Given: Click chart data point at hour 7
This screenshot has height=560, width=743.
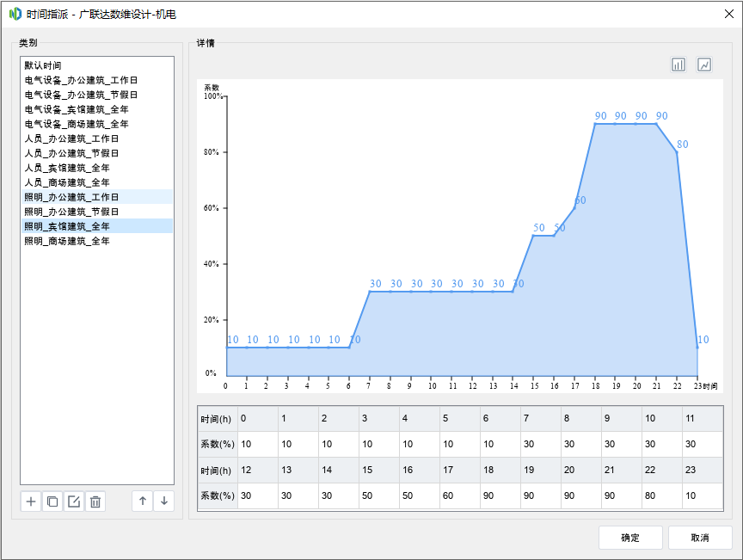Looking at the screenshot, I should click(370, 292).
